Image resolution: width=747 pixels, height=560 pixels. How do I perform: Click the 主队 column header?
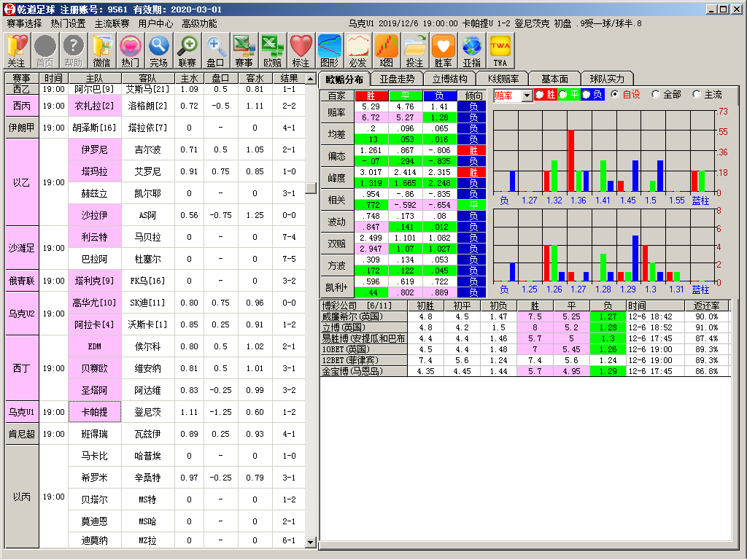pos(94,78)
